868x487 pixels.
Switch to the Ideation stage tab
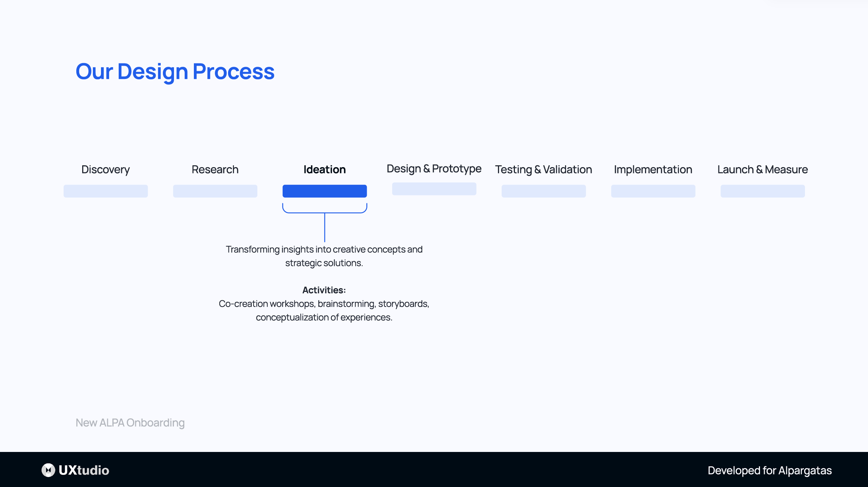(x=325, y=169)
